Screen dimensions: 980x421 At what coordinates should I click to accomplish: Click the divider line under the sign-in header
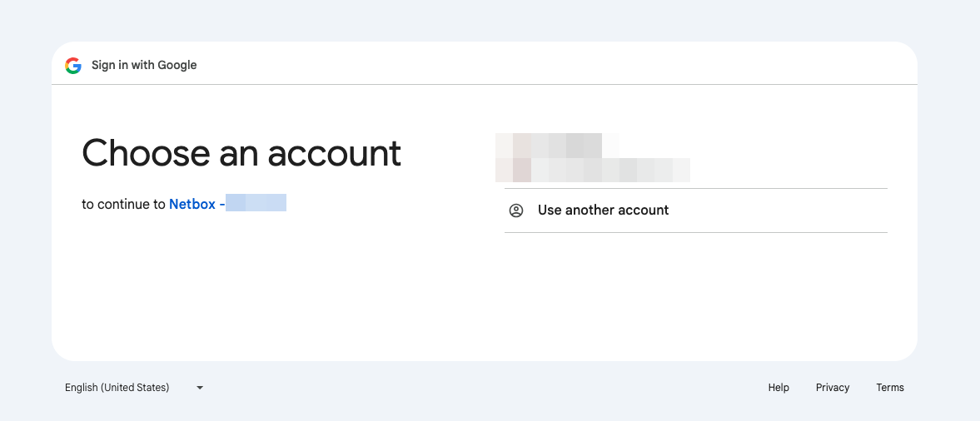pyautogui.click(x=485, y=84)
